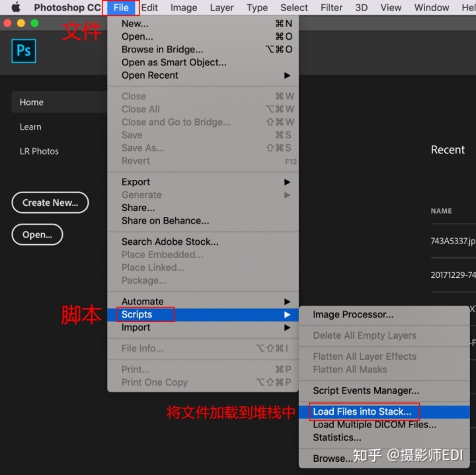Choose Load Files into Stack...
This screenshot has width=476, height=475.
tap(384, 412)
